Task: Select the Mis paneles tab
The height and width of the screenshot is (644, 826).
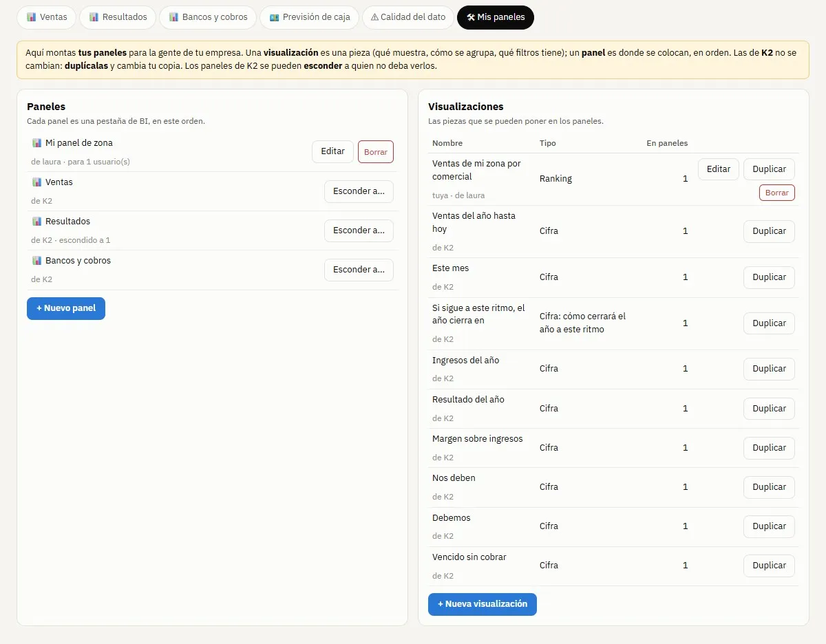Action: (496, 17)
